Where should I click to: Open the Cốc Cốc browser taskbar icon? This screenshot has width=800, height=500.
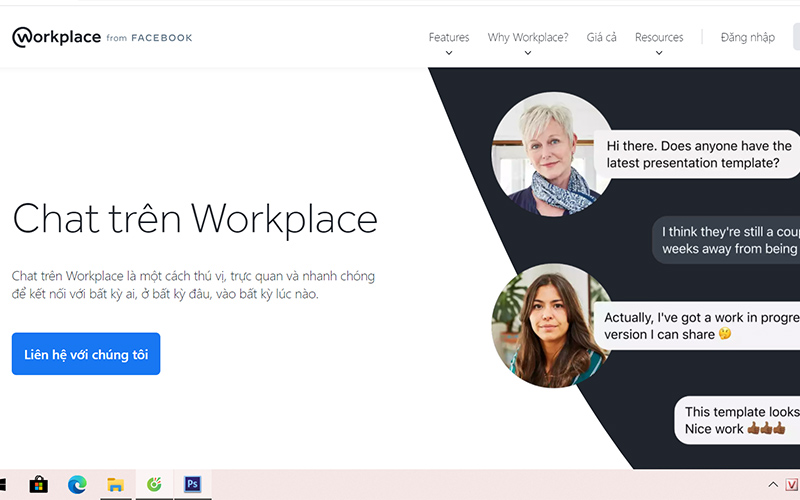(154, 484)
